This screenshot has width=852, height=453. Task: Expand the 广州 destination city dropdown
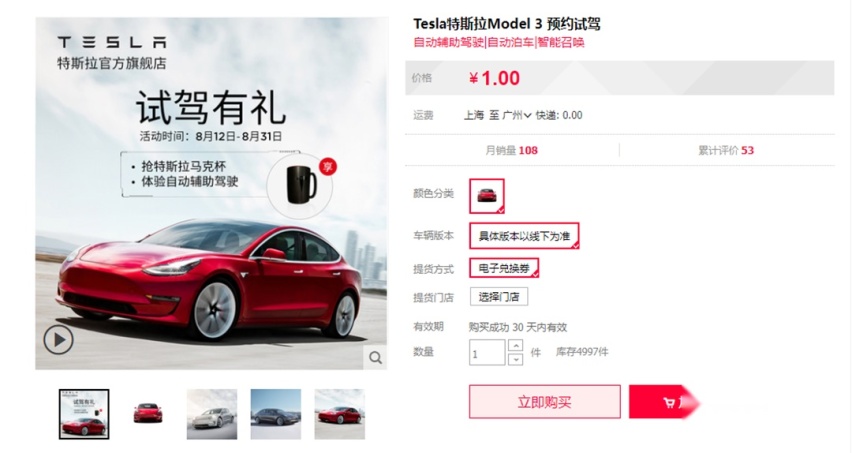pos(516,115)
